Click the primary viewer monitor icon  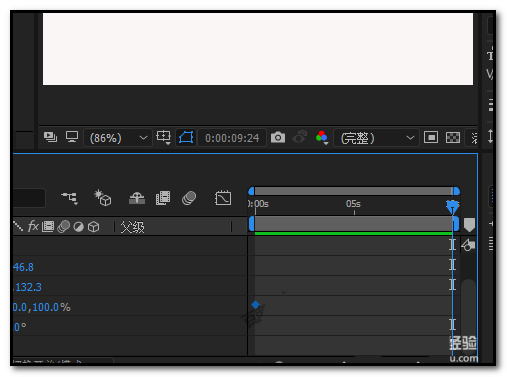point(72,137)
